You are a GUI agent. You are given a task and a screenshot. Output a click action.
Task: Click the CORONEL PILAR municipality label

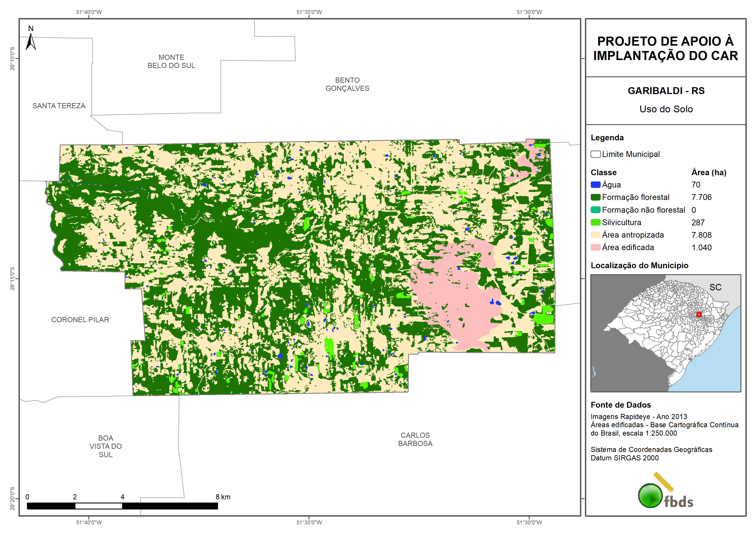[80, 319]
